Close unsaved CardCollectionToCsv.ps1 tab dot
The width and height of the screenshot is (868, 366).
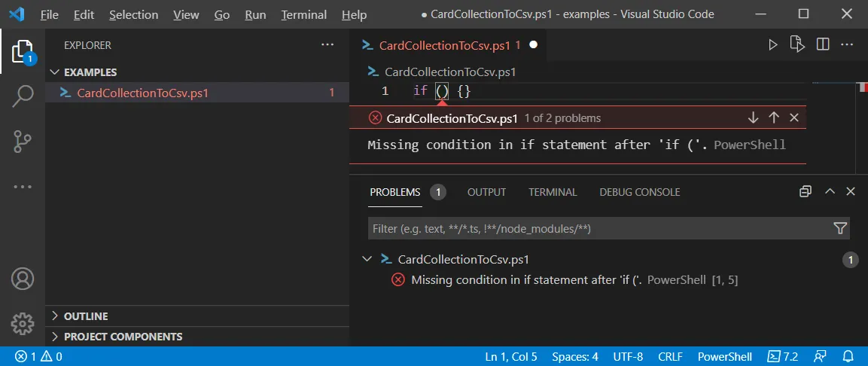(534, 45)
